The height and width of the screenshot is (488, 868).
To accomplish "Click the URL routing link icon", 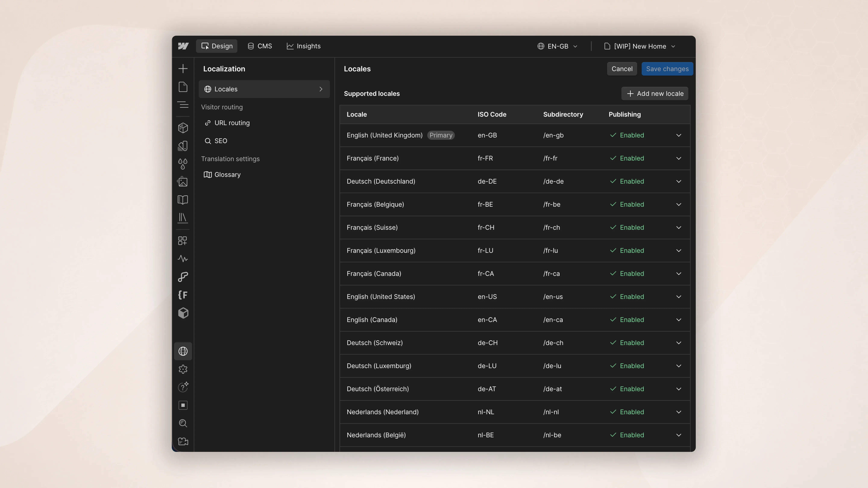I will pyautogui.click(x=208, y=123).
